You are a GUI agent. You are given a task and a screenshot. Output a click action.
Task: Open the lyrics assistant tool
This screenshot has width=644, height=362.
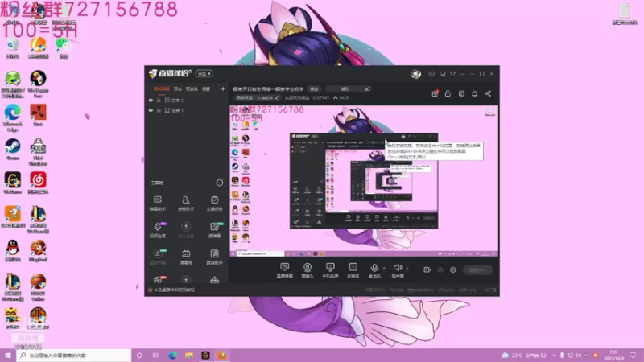coord(214,257)
